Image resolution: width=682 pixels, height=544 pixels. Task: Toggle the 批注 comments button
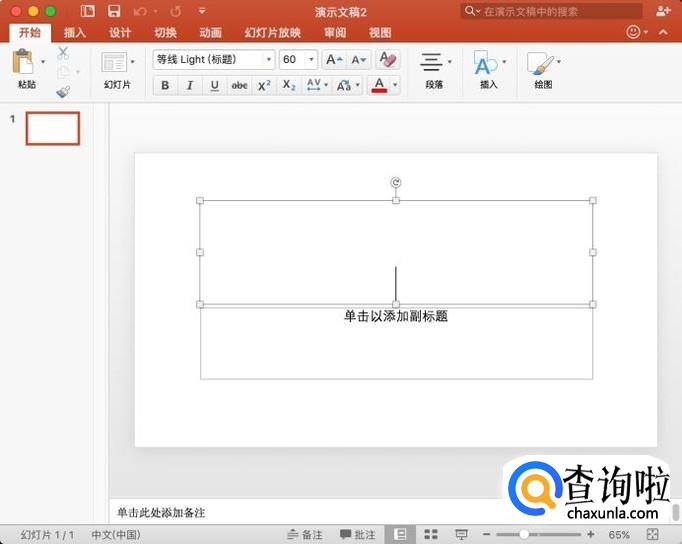(x=358, y=534)
